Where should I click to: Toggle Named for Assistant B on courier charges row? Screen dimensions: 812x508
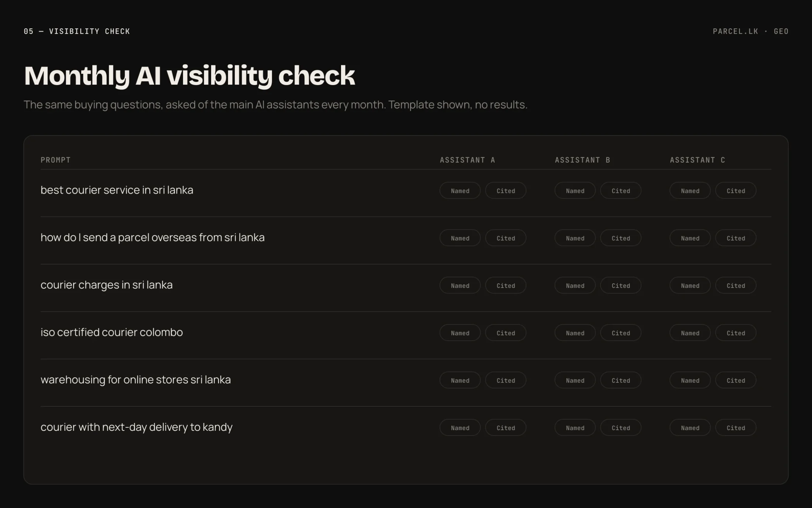(x=575, y=285)
